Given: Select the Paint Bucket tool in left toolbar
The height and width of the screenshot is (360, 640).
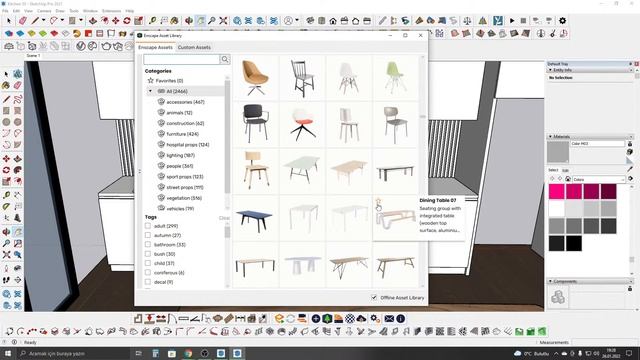Looking at the screenshot, I should point(6,85).
